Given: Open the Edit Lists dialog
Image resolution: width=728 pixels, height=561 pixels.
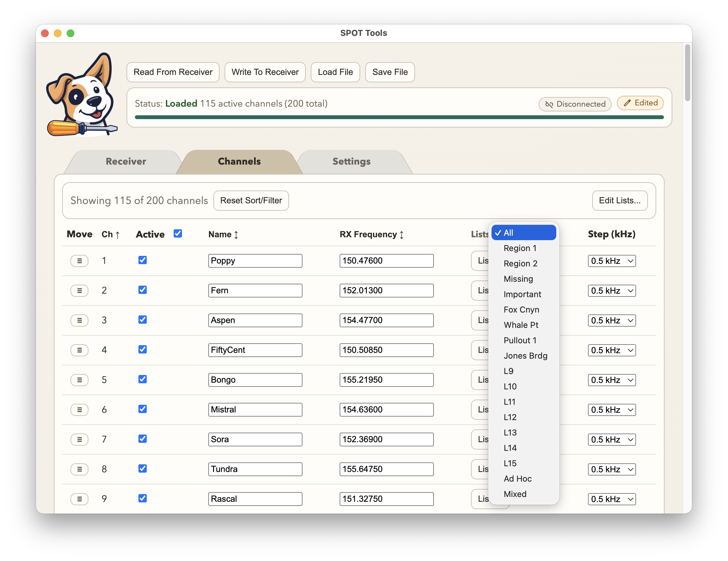Looking at the screenshot, I should [619, 200].
